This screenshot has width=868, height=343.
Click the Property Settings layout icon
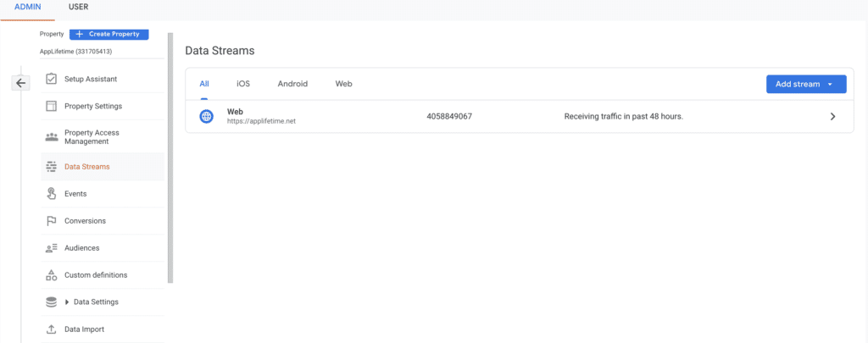[51, 106]
